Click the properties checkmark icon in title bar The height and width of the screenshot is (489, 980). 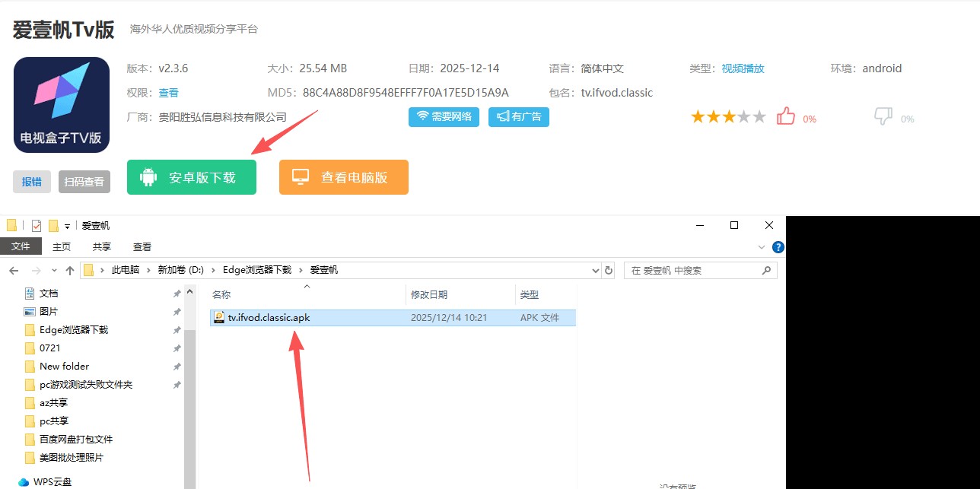coord(36,225)
